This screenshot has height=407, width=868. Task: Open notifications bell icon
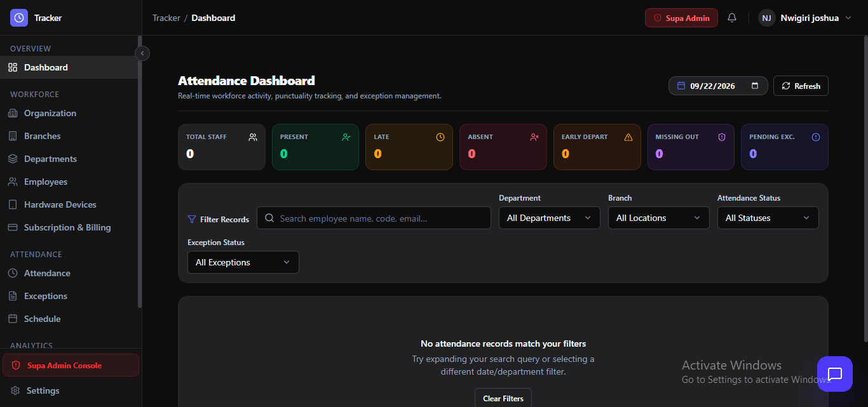coord(732,18)
